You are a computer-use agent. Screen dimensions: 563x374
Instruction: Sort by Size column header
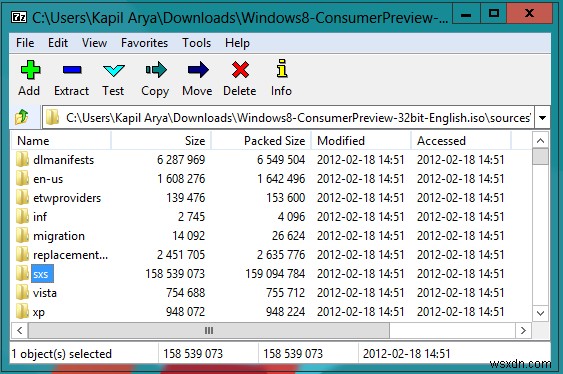click(x=161, y=141)
